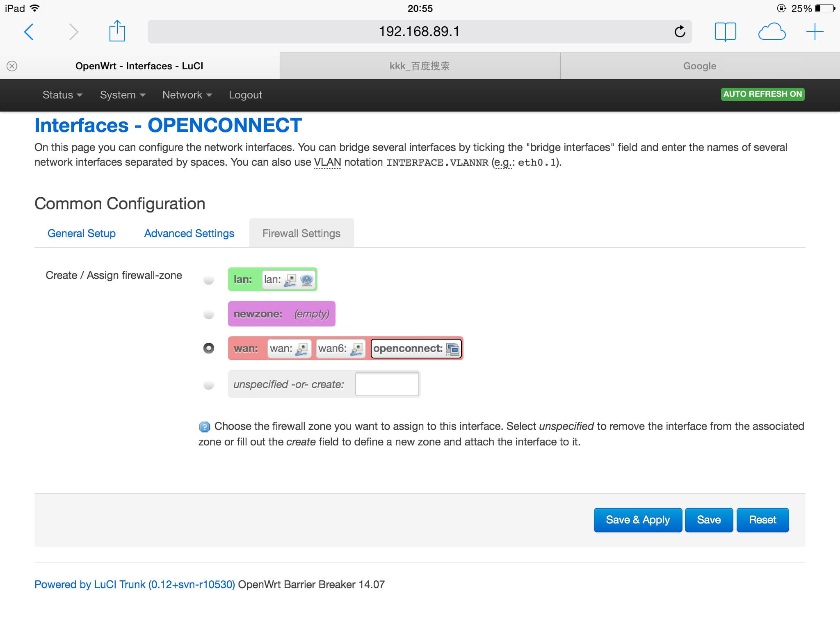The height and width of the screenshot is (630, 840).
Task: Click Logout in the navigation bar
Action: [245, 95]
